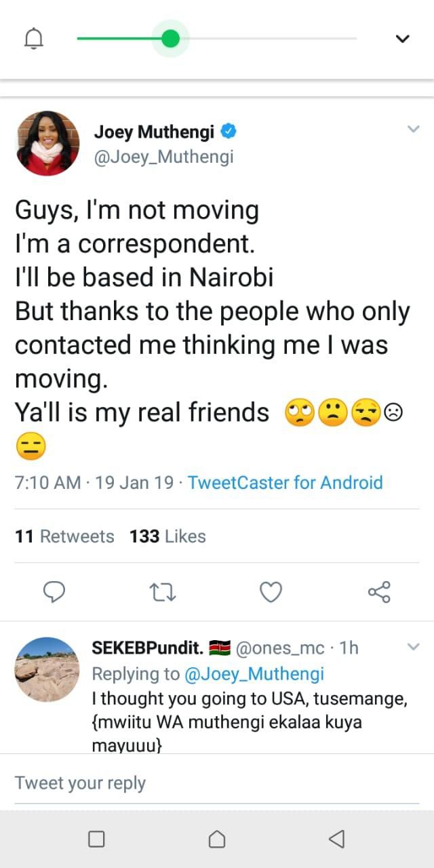Open the TweetCaster for Android link
The width and height of the screenshot is (434, 868).
(x=285, y=483)
